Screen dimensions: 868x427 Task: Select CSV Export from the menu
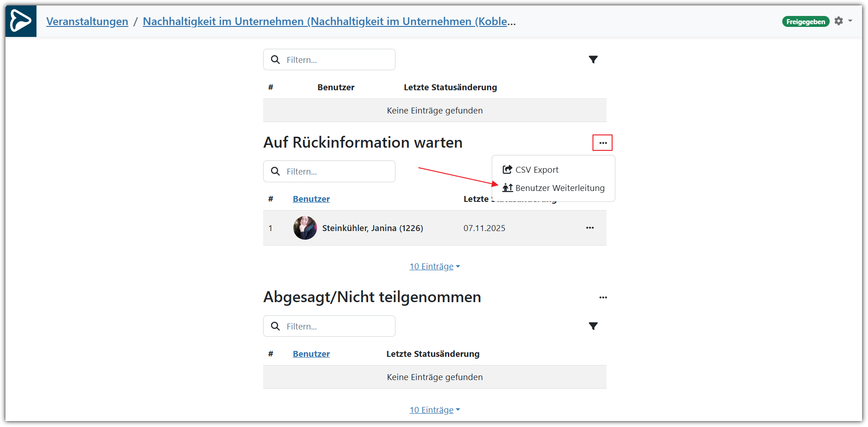coord(536,170)
